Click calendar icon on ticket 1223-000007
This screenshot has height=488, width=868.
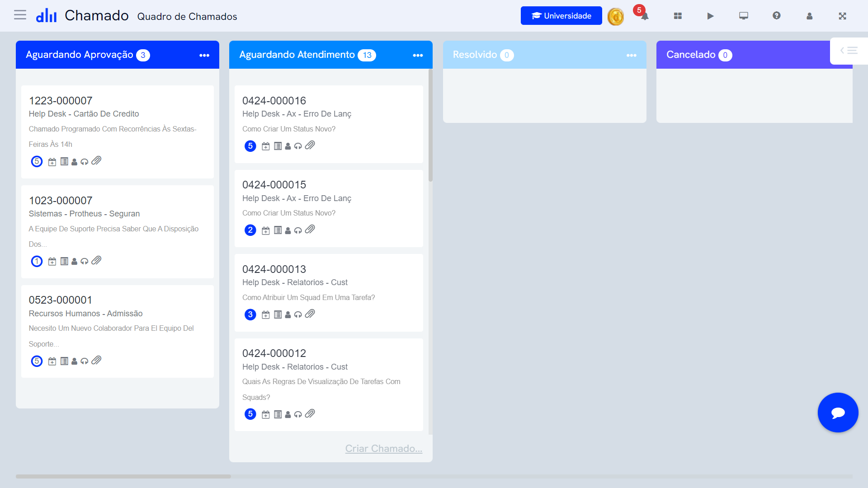tap(52, 162)
